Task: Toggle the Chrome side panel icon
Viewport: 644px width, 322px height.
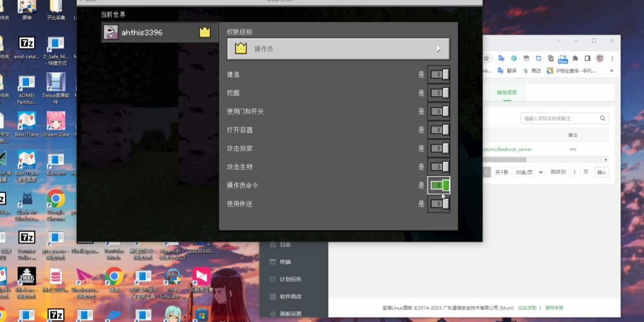Action: click(x=587, y=58)
